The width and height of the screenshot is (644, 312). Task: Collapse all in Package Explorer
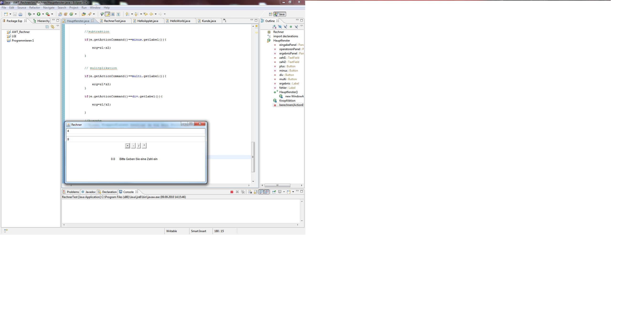(x=47, y=26)
